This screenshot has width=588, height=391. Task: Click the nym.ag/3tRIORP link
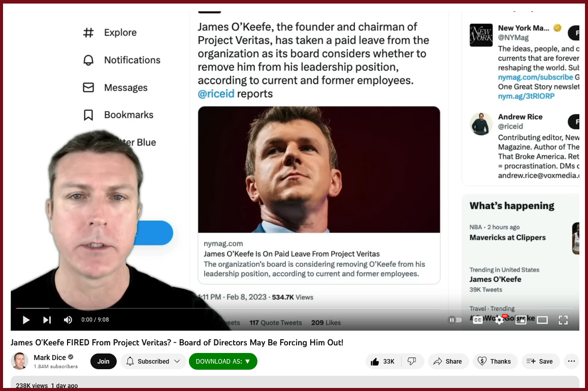526,96
